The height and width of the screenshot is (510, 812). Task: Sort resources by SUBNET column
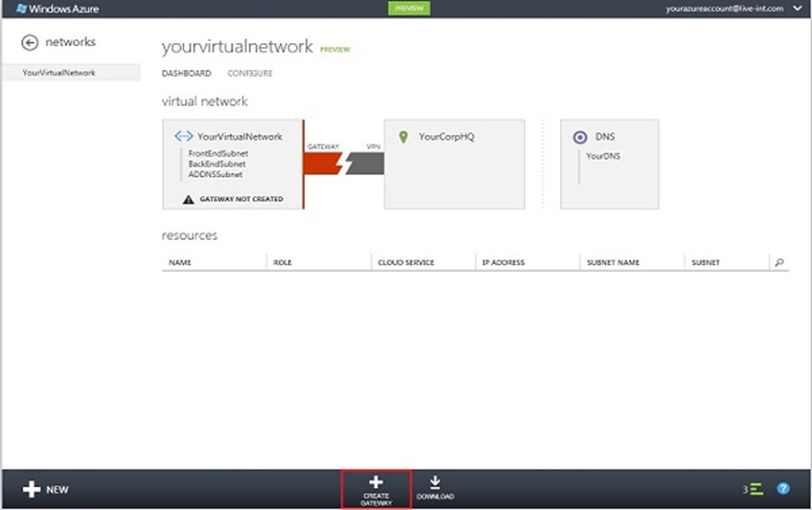pyautogui.click(x=706, y=263)
